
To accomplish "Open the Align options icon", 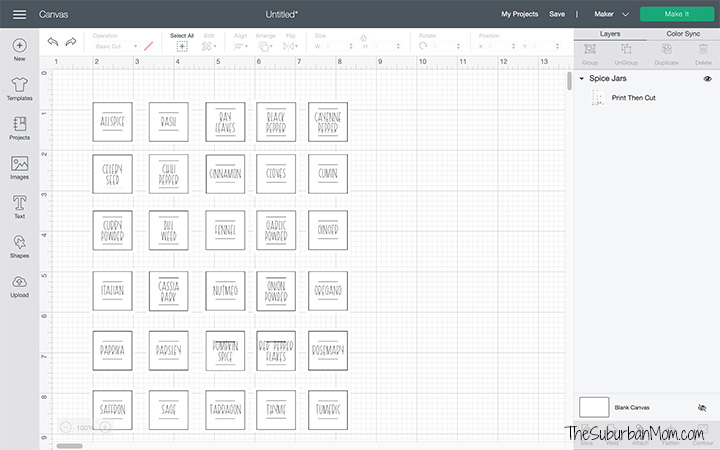I will coord(239,46).
